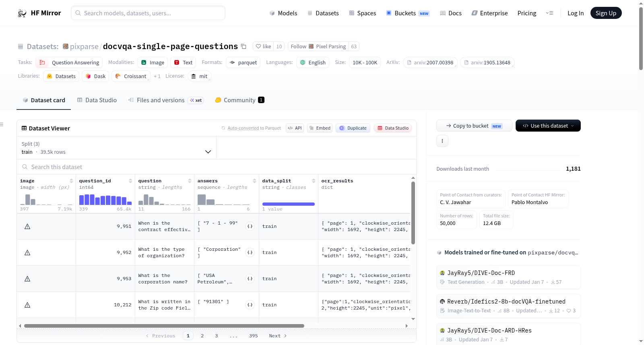Open the Auto-converted to Parquet link
The height and width of the screenshot is (345, 644).
tap(243, 128)
